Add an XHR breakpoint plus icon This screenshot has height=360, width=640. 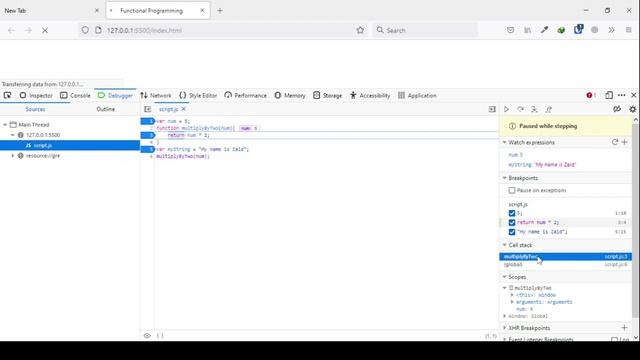(624, 328)
